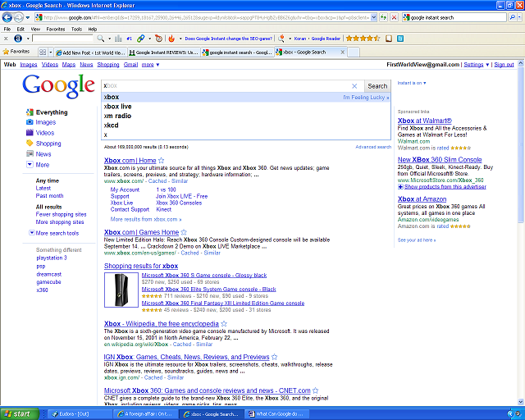Click the Google Search button
Viewport: 525px width, 420px height.
tap(377, 86)
